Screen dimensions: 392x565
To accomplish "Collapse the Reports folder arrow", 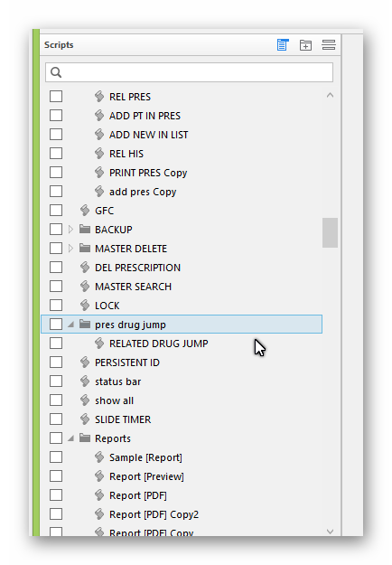I will coord(70,438).
